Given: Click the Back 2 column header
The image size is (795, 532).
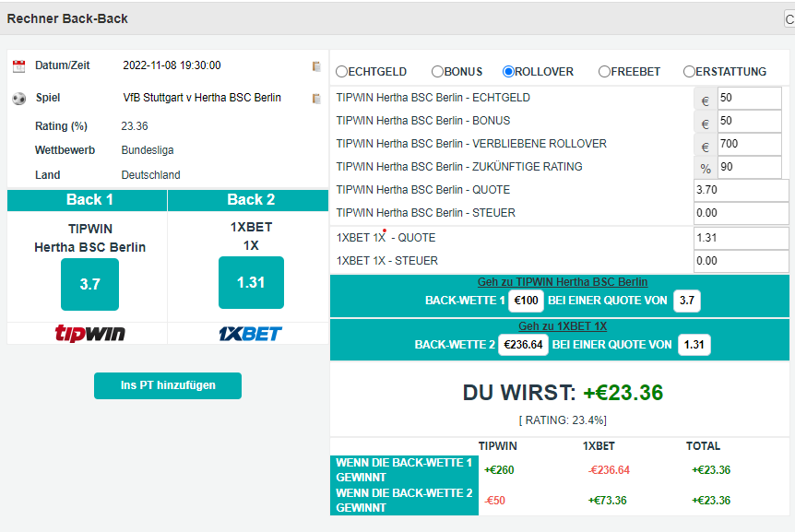Looking at the screenshot, I should 248,200.
